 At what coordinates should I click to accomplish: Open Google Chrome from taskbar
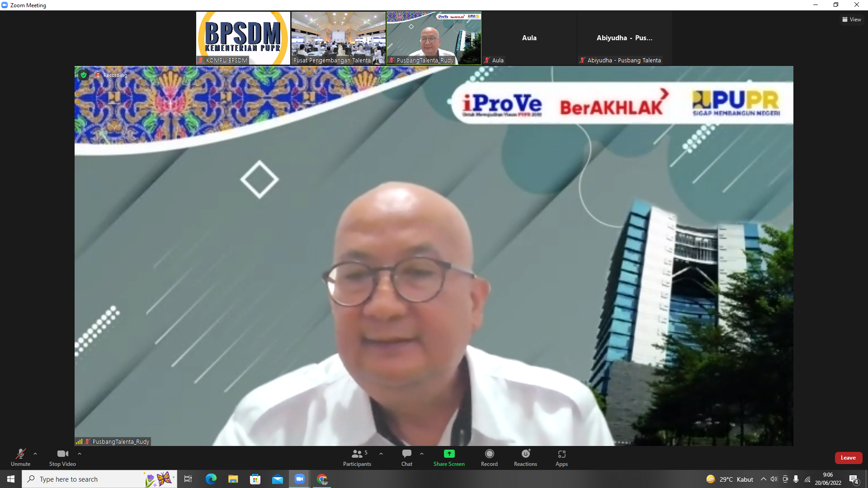click(322, 479)
